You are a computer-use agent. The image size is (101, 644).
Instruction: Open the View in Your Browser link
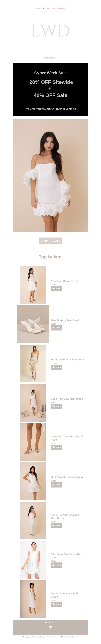[x=58, y=8]
